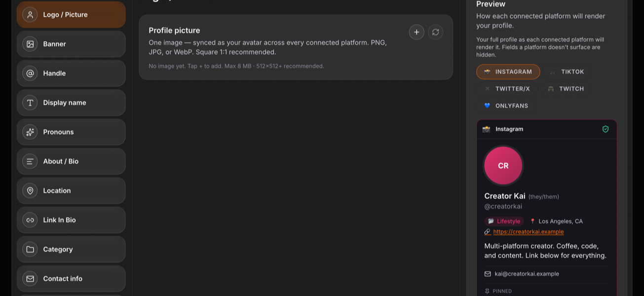Click the (they/them) pronouns text
Screen dimensions: 644x296
(544, 197)
